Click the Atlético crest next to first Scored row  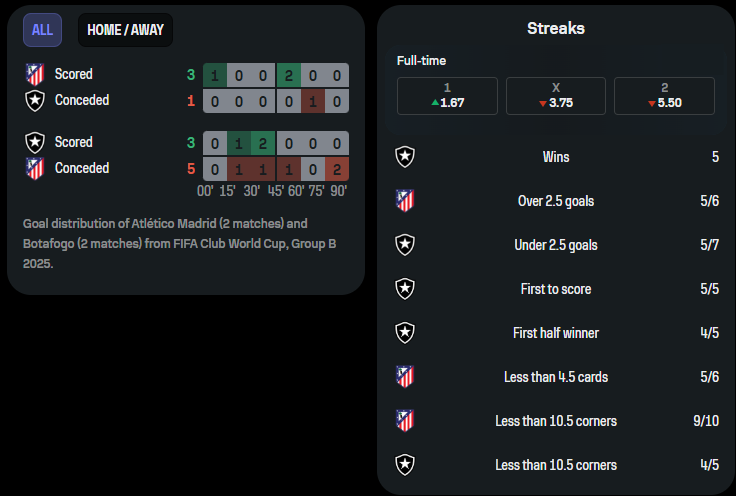pyautogui.click(x=35, y=74)
